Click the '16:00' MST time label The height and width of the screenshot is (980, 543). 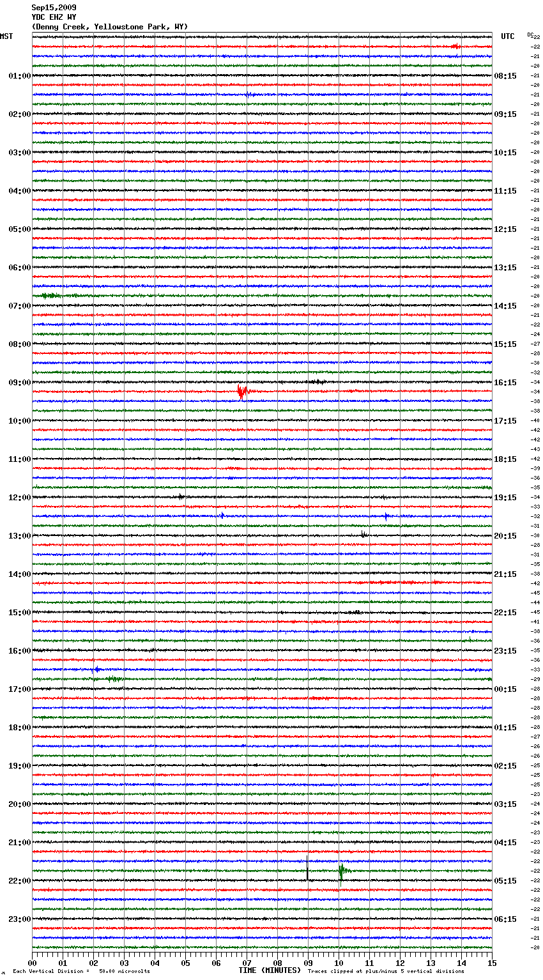pos(20,651)
